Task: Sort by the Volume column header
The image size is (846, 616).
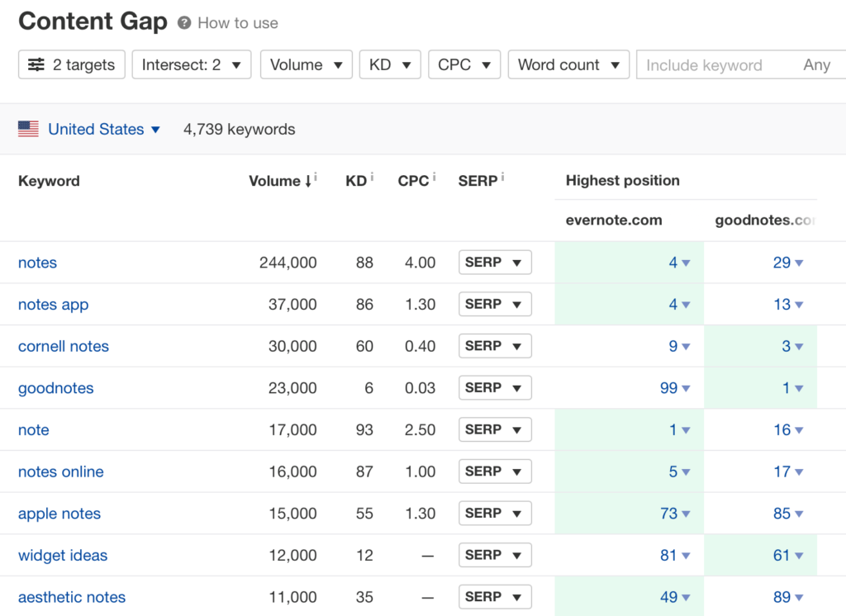Action: pyautogui.click(x=279, y=181)
